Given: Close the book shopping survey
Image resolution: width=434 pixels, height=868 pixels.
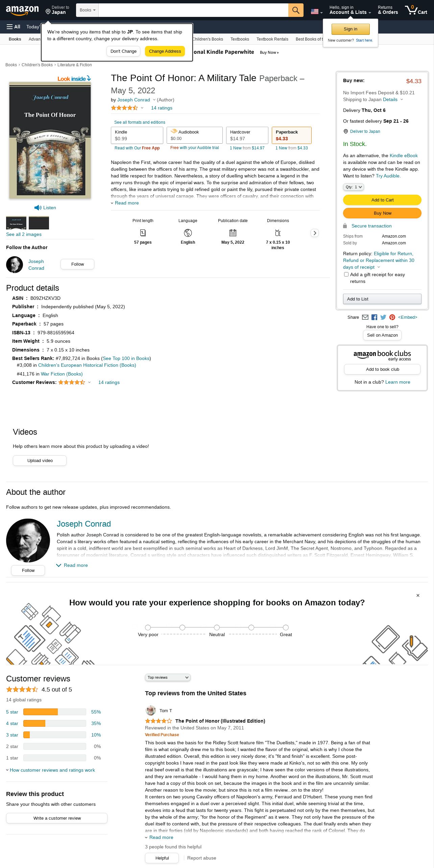Looking at the screenshot, I should pos(418,595).
